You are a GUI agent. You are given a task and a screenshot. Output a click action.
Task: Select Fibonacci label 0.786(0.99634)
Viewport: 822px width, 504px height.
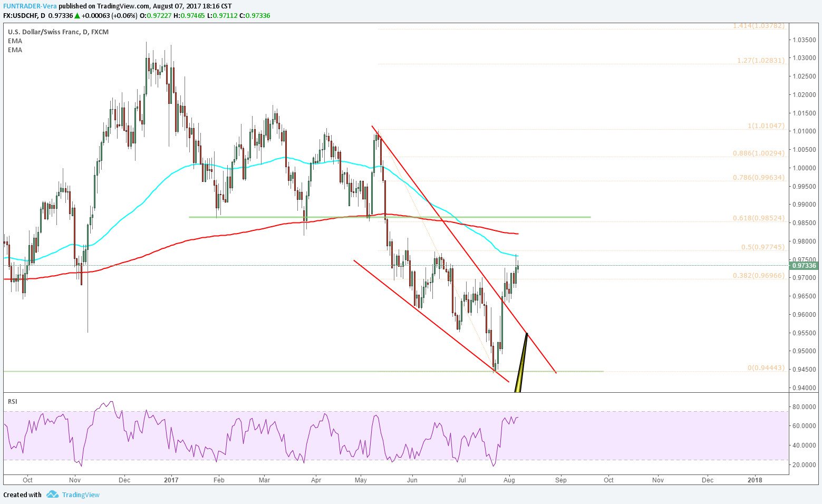(759, 177)
